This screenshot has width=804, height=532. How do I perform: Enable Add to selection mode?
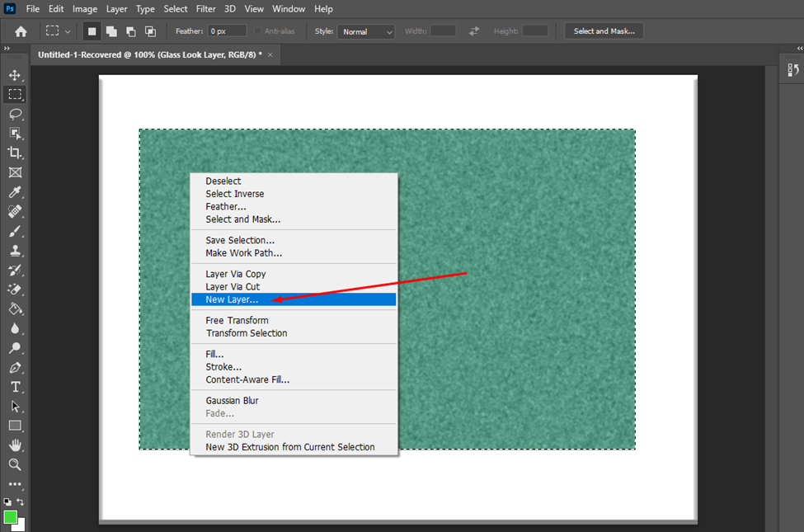pyautogui.click(x=111, y=31)
